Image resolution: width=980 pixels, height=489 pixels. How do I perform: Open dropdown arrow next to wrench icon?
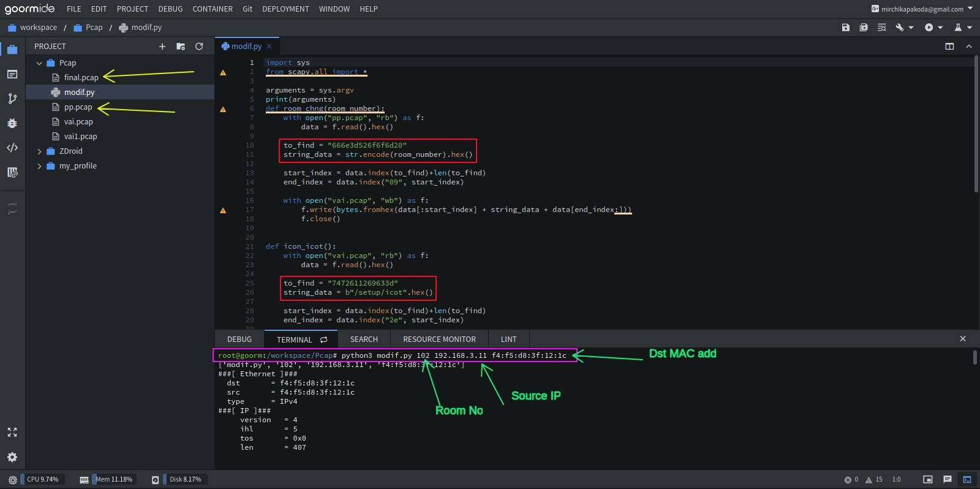[911, 28]
